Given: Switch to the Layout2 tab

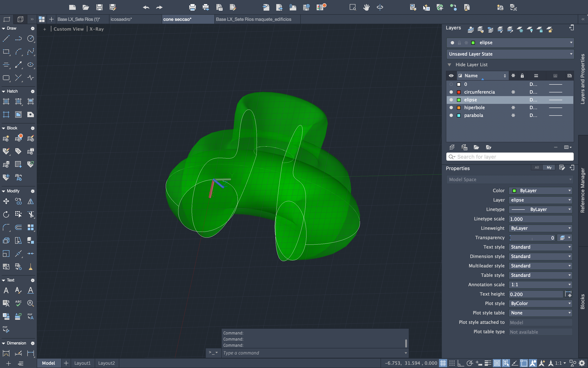Looking at the screenshot, I should [106, 363].
